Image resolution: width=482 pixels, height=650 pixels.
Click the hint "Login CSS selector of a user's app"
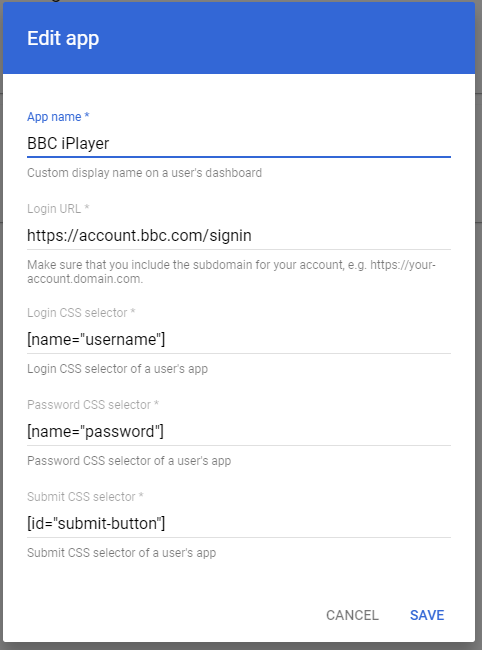[x=117, y=369]
